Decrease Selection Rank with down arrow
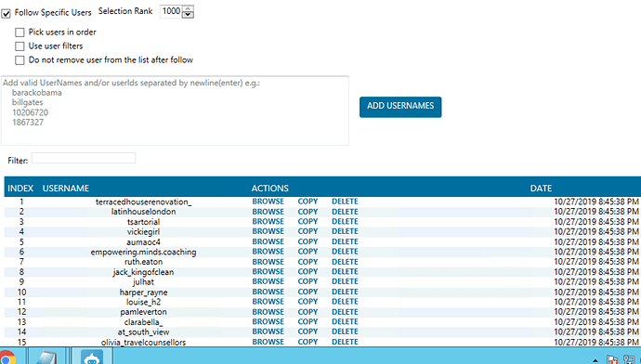This screenshot has width=641, height=364. coord(188,15)
